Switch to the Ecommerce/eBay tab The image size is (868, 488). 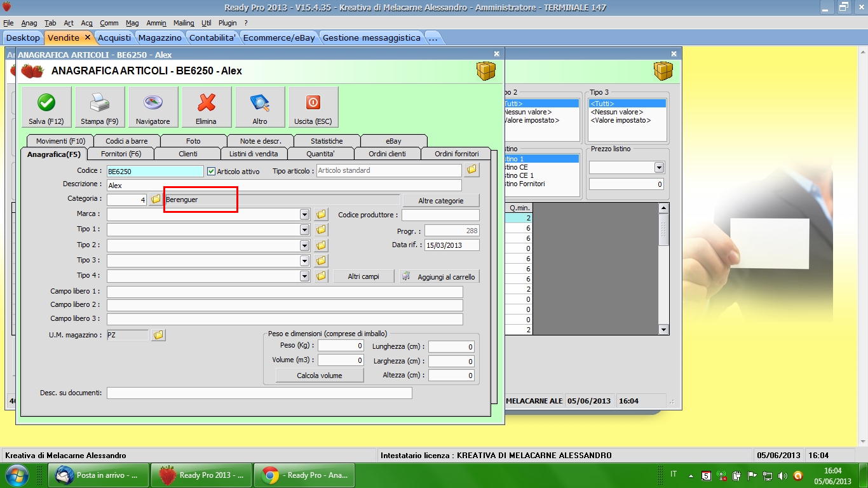(x=279, y=37)
